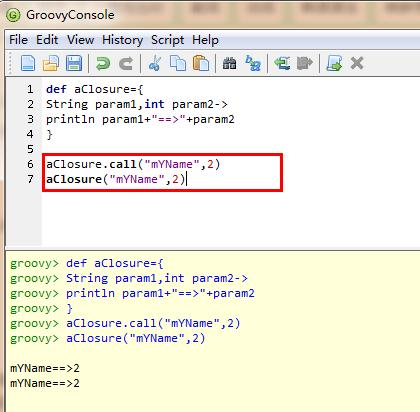Image resolution: width=420 pixels, height=412 pixels.
Task: Click the output line 'groovy> println param1+"==>"+param2'
Action: tap(132, 293)
